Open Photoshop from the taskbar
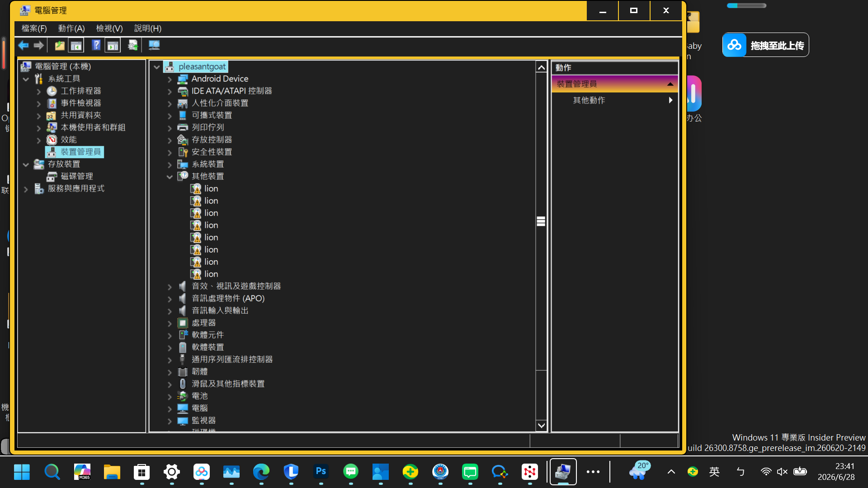The height and width of the screenshot is (488, 868). [321, 472]
